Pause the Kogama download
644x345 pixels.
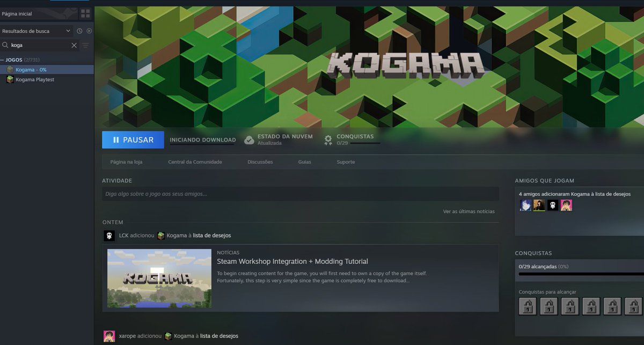[133, 140]
